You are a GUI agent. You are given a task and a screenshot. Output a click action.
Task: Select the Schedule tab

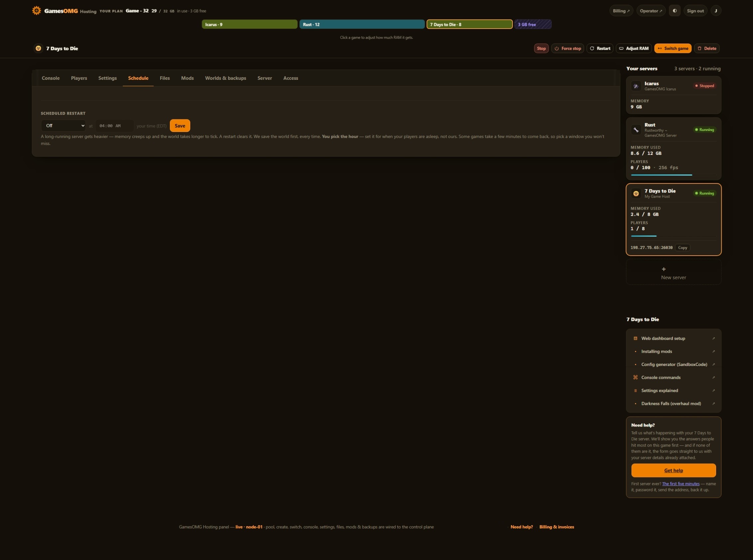click(x=138, y=78)
